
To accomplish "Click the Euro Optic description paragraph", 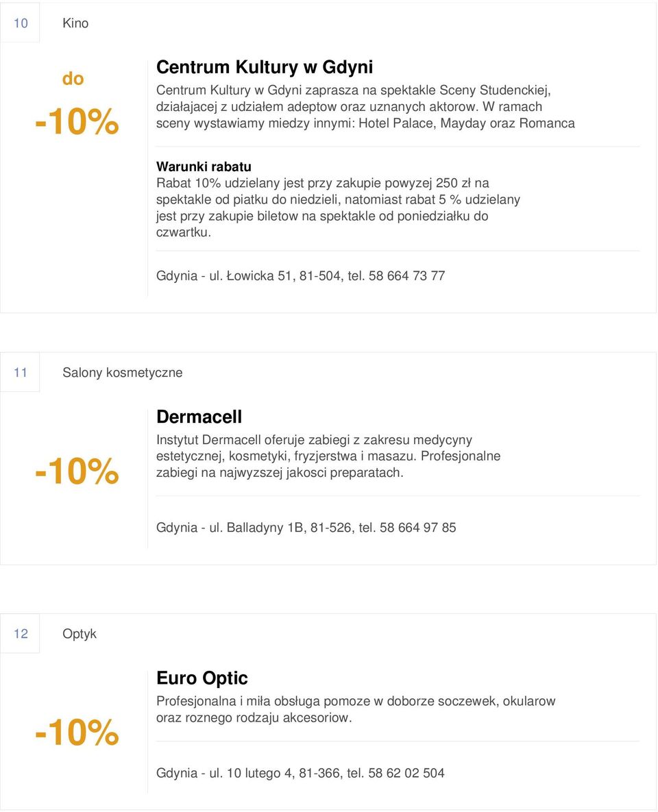I will tap(356, 709).
